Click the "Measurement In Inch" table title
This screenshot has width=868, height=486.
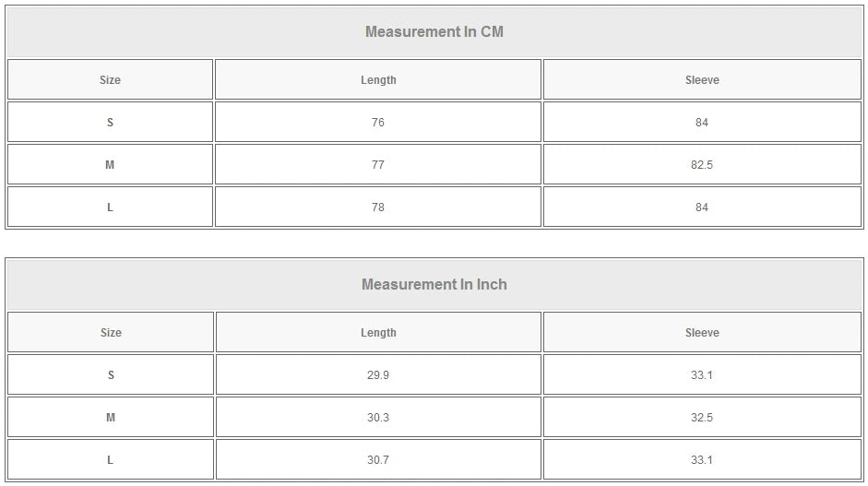434,285
